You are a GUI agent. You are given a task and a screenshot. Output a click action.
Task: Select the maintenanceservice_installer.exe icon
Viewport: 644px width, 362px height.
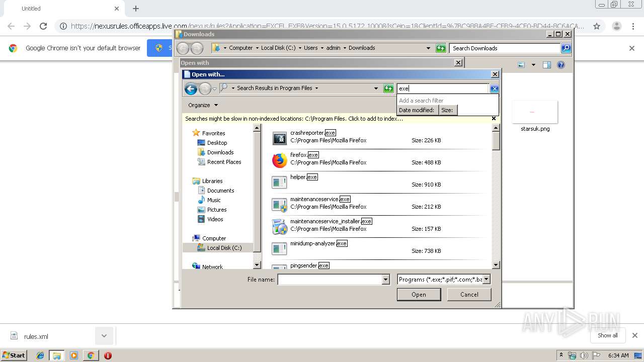tap(279, 227)
